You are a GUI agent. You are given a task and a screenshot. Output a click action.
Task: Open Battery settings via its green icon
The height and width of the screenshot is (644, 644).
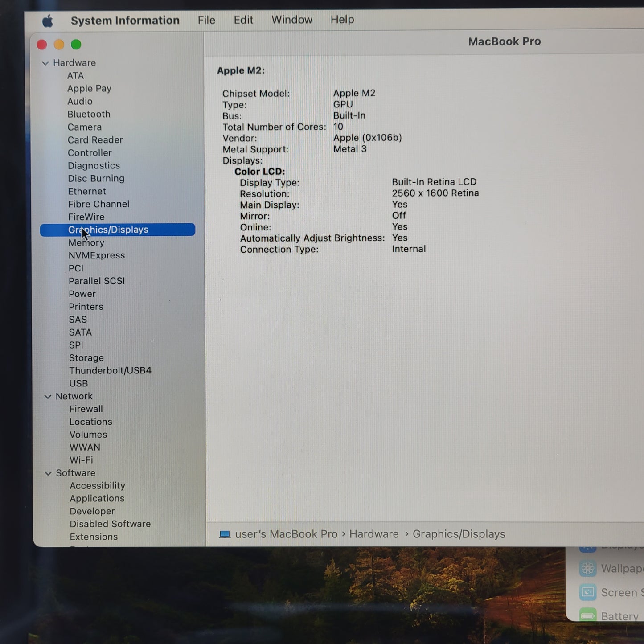click(588, 615)
